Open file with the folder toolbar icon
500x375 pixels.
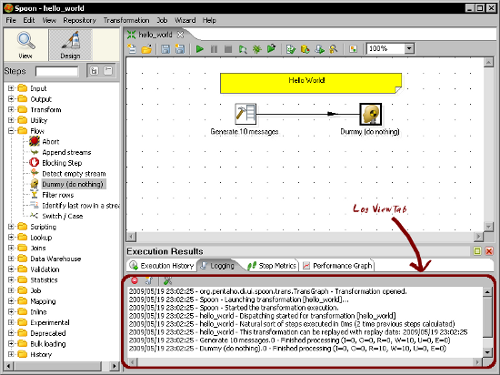(147, 49)
